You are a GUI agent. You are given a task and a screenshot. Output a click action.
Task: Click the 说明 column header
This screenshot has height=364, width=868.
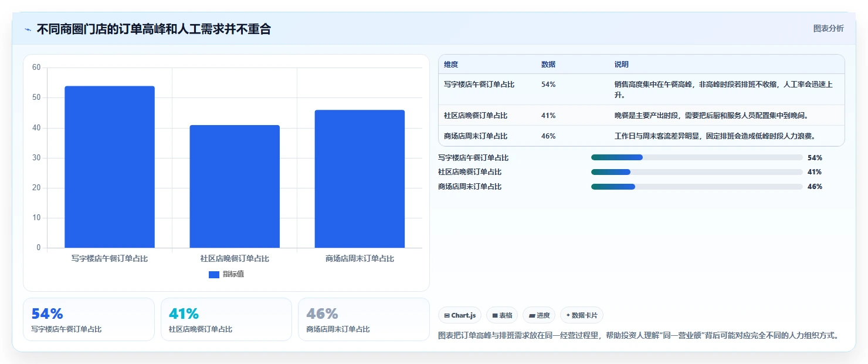pos(622,65)
